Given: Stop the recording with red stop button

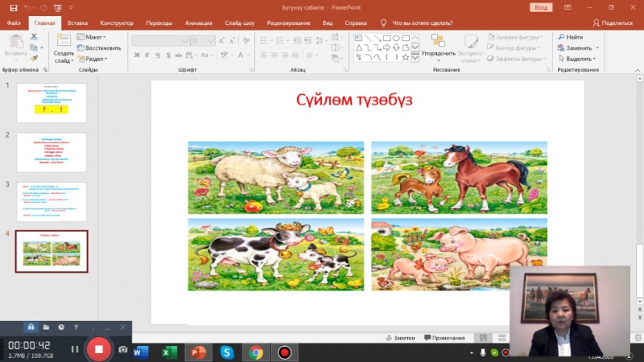Looking at the screenshot, I should [98, 349].
